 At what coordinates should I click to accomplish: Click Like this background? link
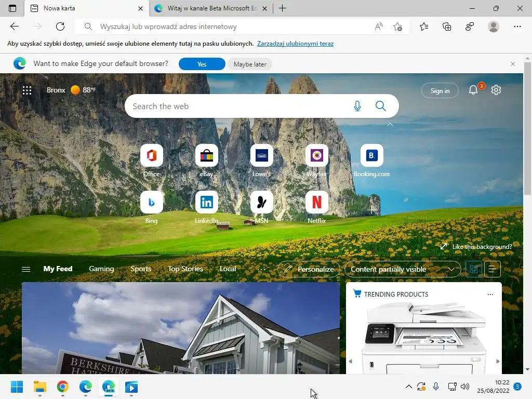coord(476,247)
